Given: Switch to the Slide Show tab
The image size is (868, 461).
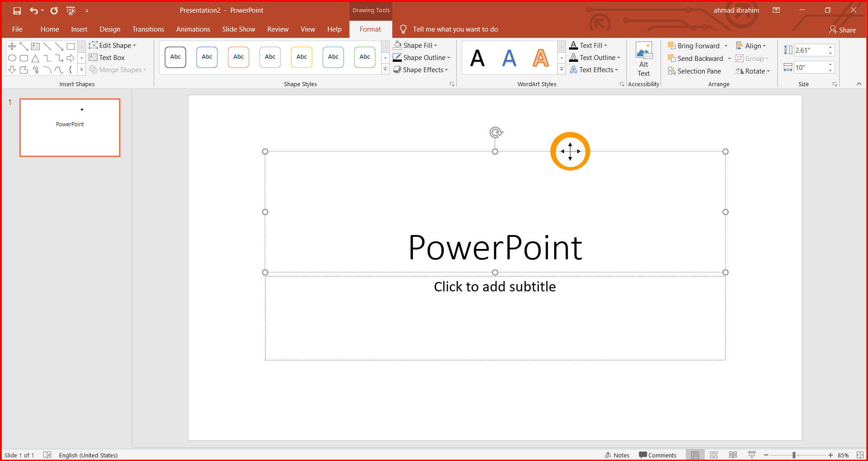Looking at the screenshot, I should coord(239,29).
